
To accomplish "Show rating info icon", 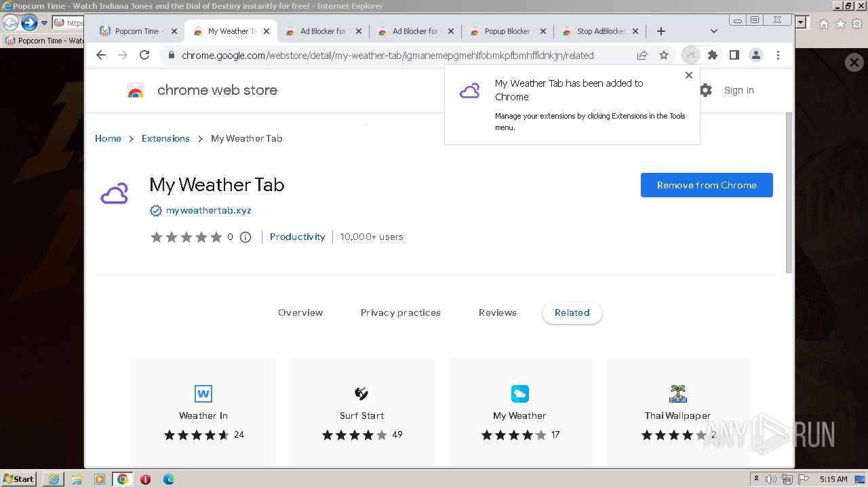I will point(245,237).
